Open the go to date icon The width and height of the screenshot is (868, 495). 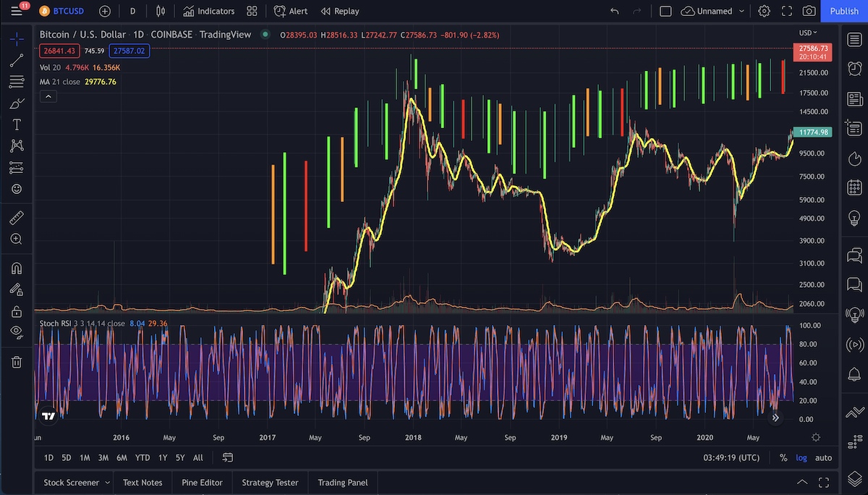[x=227, y=457]
